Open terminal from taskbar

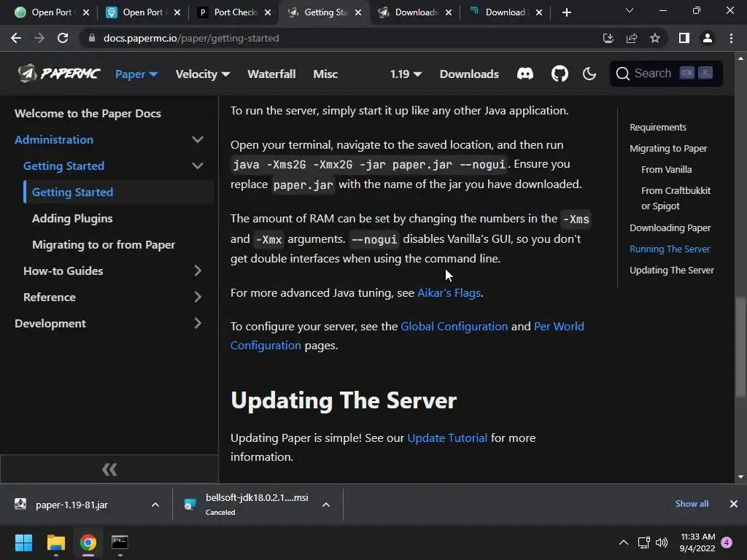(120, 542)
